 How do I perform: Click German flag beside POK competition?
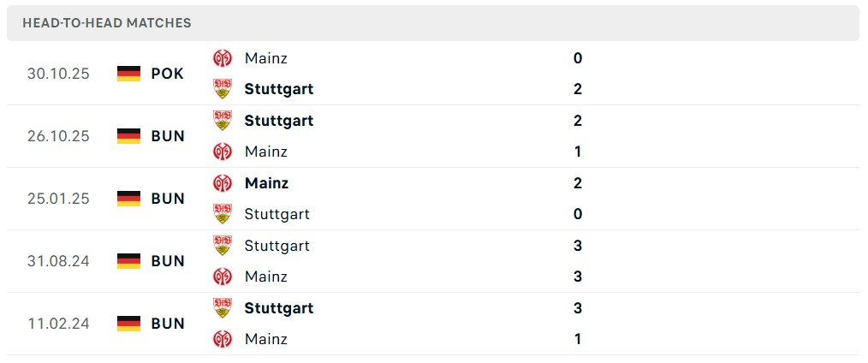point(128,74)
